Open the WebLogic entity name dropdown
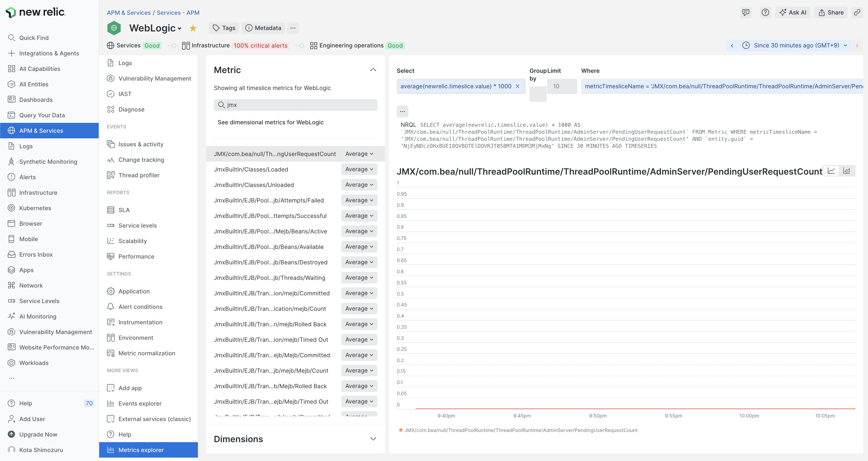This screenshot has height=461, width=868. coord(156,28)
